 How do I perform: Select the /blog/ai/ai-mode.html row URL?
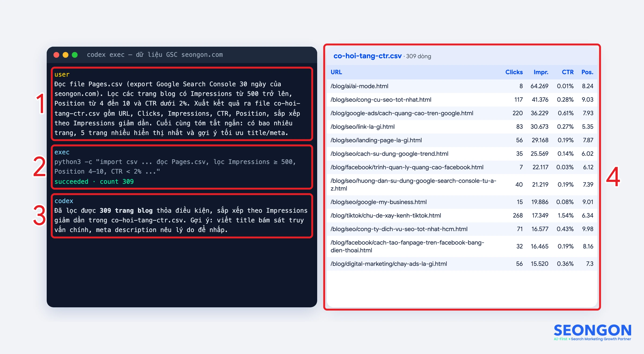click(359, 86)
